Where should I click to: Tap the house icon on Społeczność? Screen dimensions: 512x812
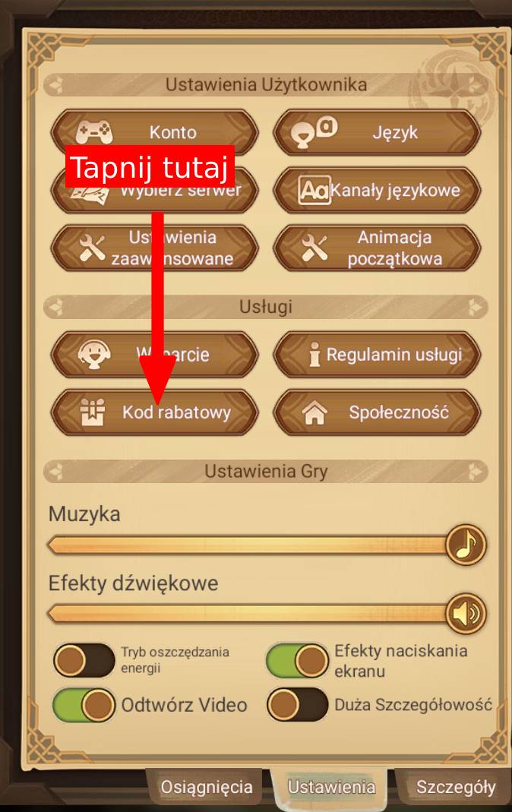[314, 412]
